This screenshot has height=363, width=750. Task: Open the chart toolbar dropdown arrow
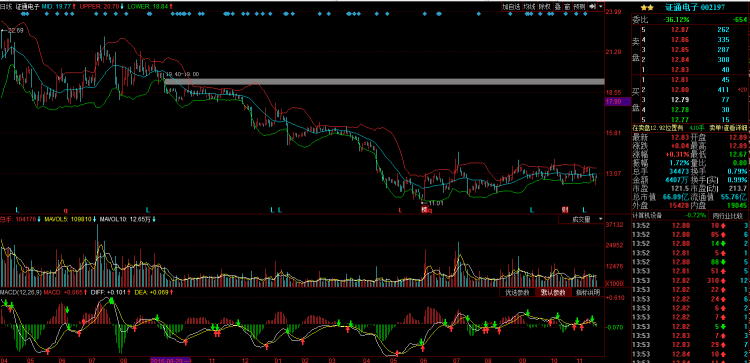[x=600, y=7]
